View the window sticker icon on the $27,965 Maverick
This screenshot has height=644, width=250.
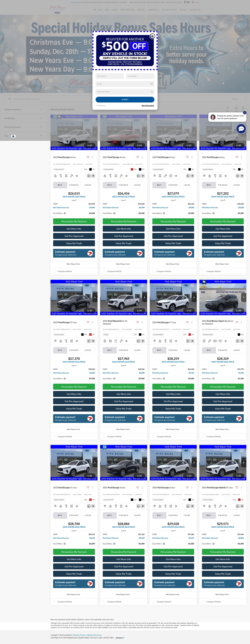[x=138, y=341]
